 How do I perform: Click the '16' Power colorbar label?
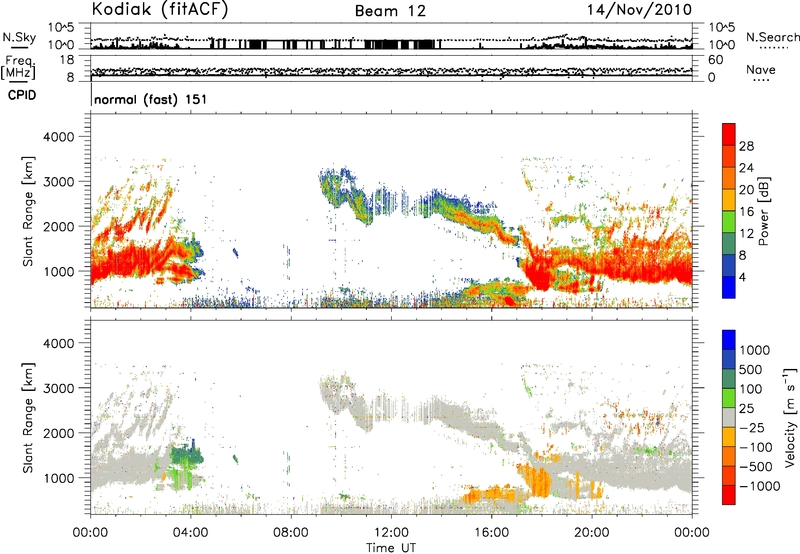[x=746, y=212]
